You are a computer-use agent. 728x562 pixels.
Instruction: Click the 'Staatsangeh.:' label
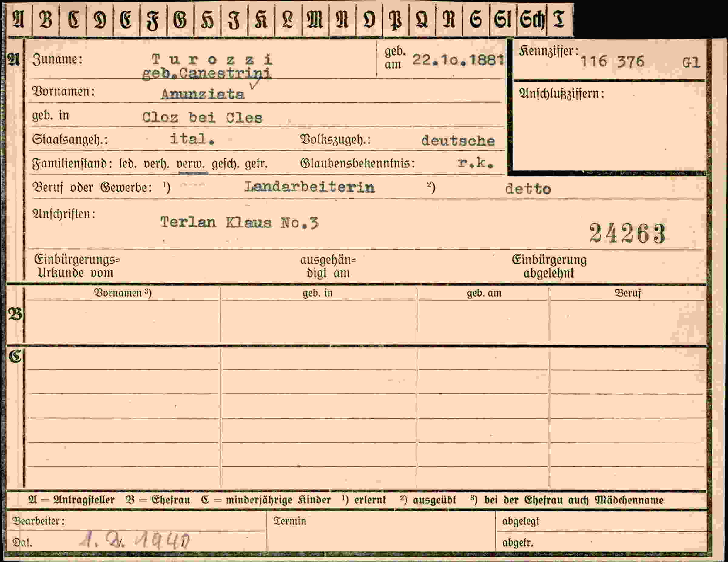click(70, 139)
